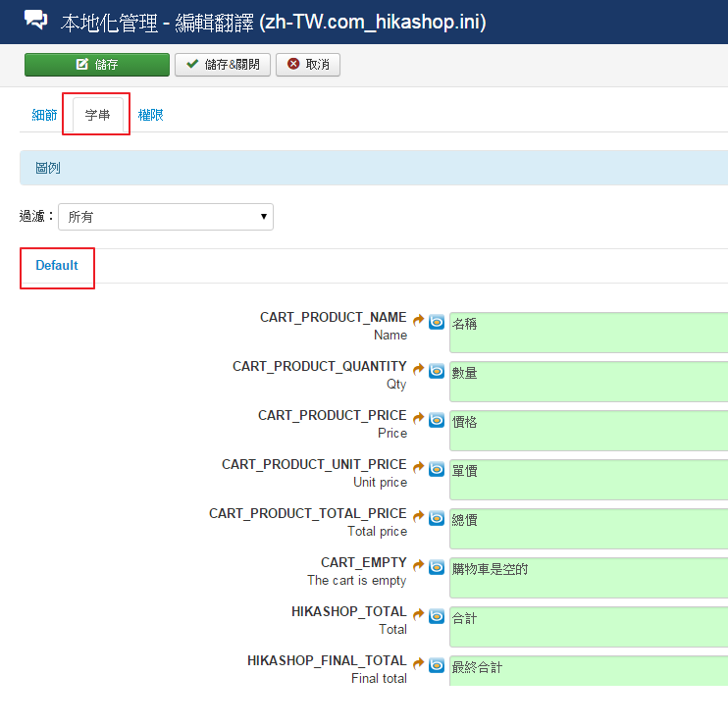This screenshot has width=728, height=728.
Task: Edit the translation field containing 購物車是空的
Action: click(589, 578)
